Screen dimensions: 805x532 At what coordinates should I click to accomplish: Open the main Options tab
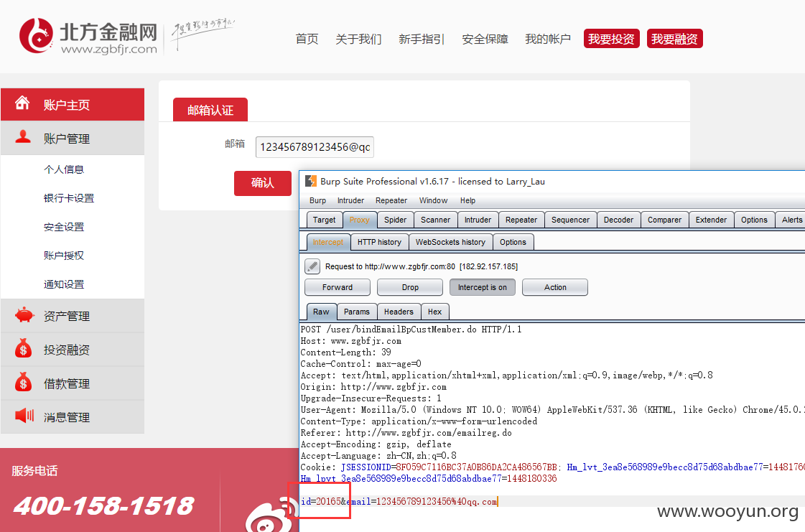pyautogui.click(x=754, y=220)
